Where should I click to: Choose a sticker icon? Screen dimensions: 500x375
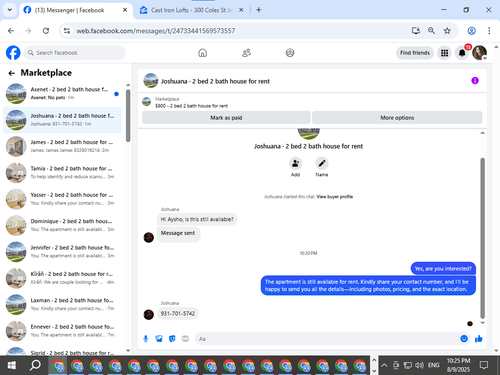(172, 339)
